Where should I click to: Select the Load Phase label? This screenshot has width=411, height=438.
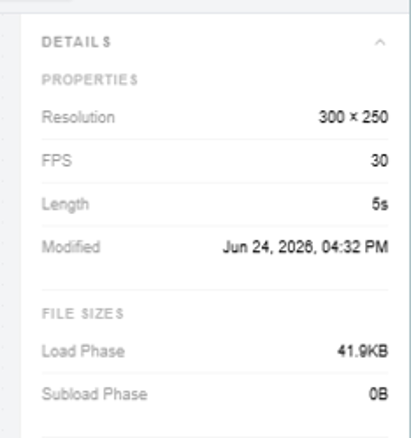click(83, 351)
